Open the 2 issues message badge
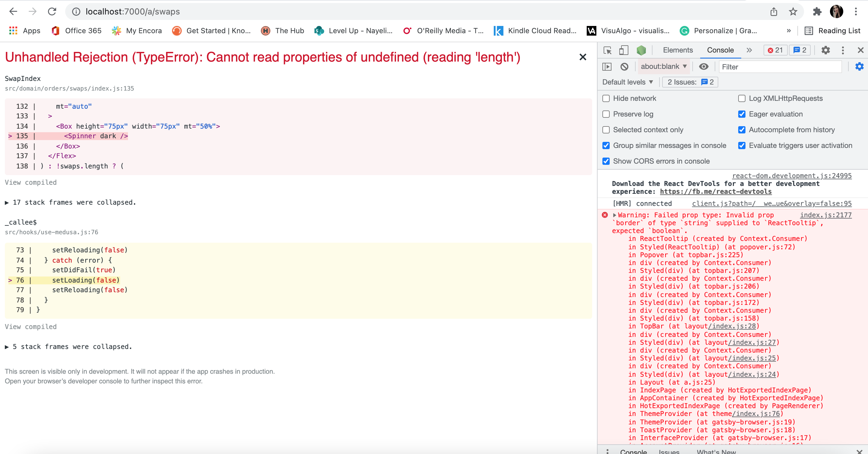The image size is (868, 454). 800,50
